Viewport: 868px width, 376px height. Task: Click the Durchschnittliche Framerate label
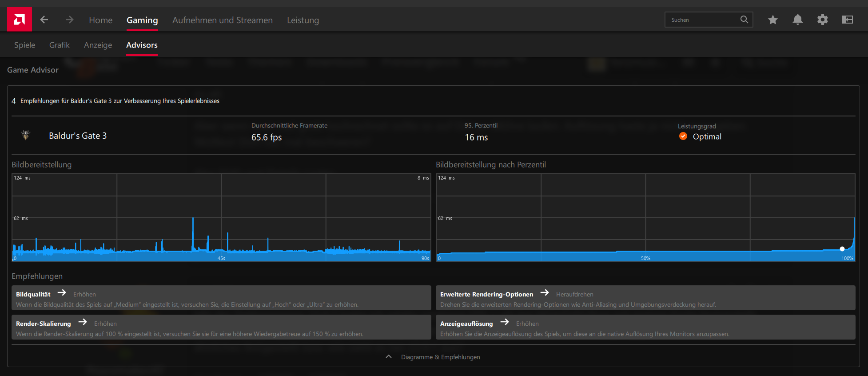(289, 126)
